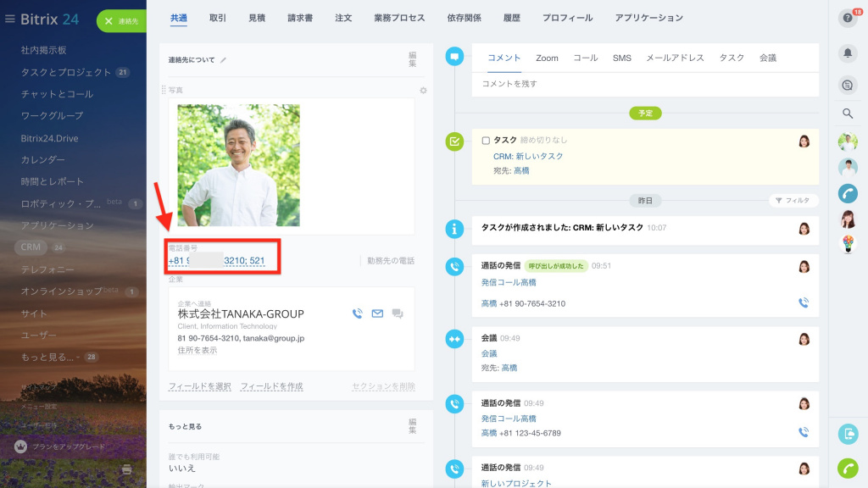Select the 業務プロセス tab

399,18
